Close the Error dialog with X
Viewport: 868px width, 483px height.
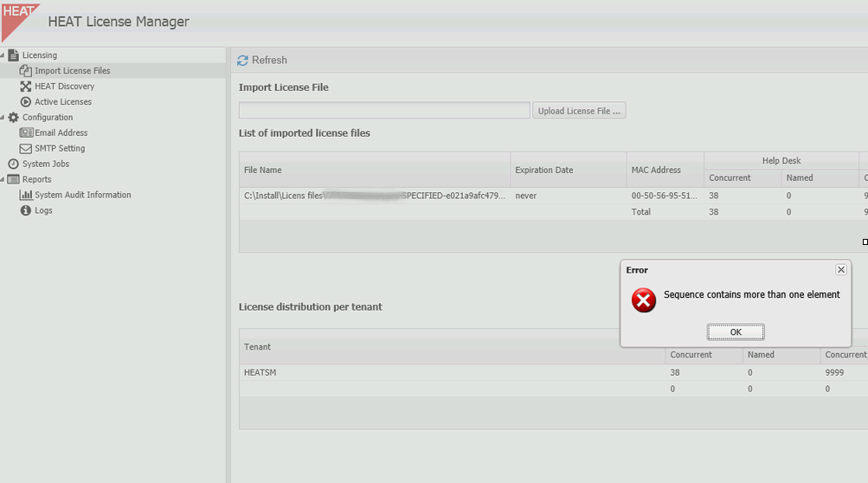click(x=840, y=270)
